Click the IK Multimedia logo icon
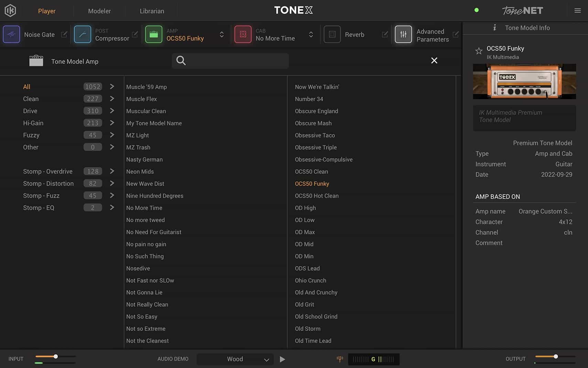This screenshot has height=368, width=588. [x=10, y=10]
